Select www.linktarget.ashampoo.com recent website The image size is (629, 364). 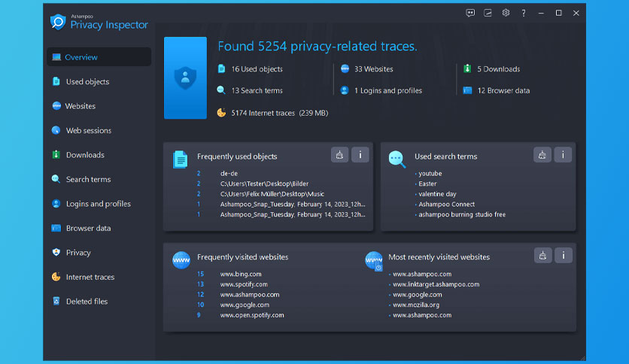(436, 284)
